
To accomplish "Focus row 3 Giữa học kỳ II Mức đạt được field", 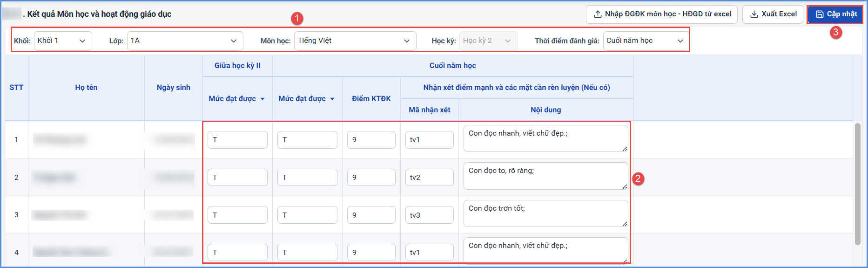I will 237,215.
